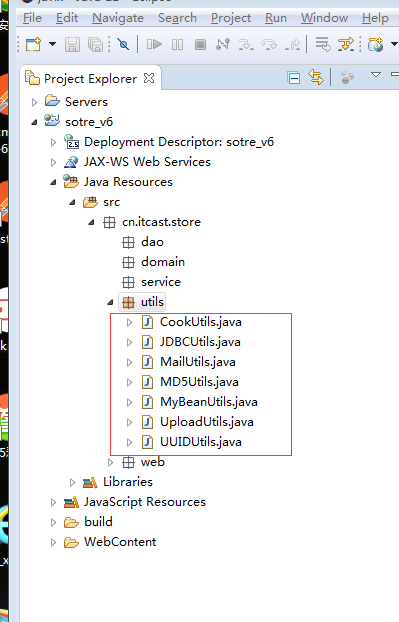Open the Project menu
This screenshot has height=622, width=399.
[231, 18]
